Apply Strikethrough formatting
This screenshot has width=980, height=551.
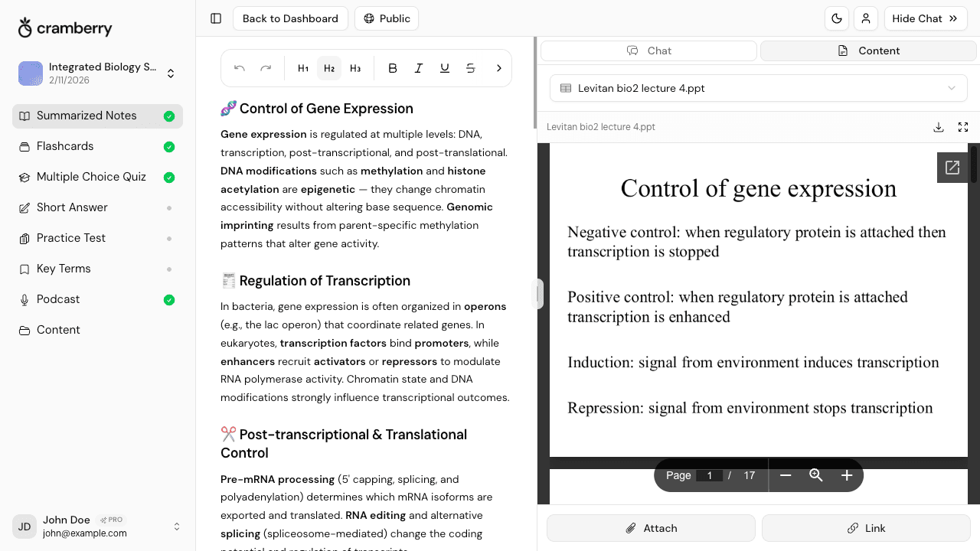tap(471, 68)
